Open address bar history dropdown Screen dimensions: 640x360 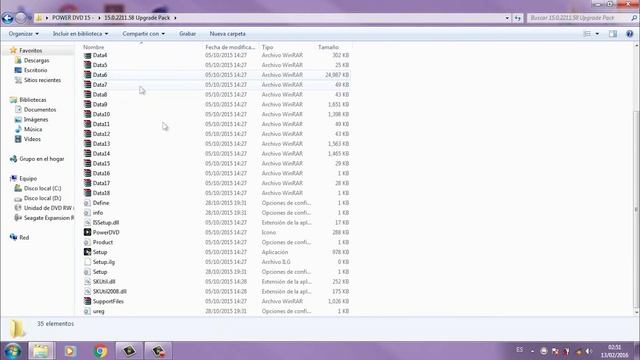click(x=507, y=18)
